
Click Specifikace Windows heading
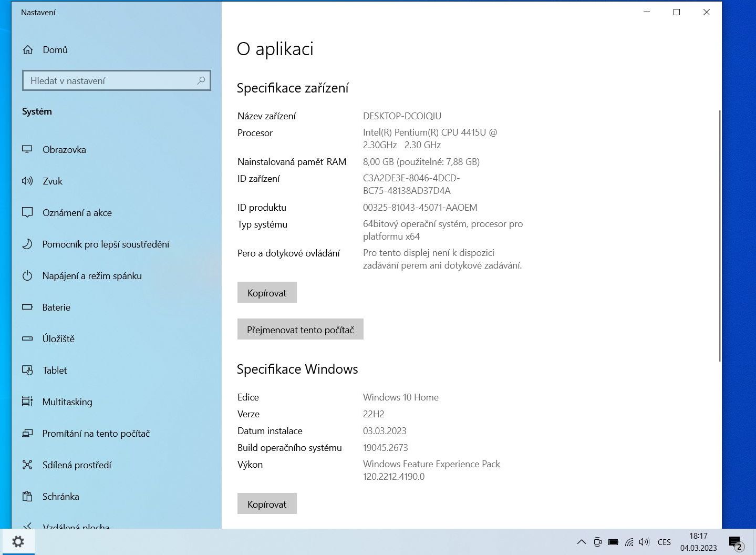[297, 369]
